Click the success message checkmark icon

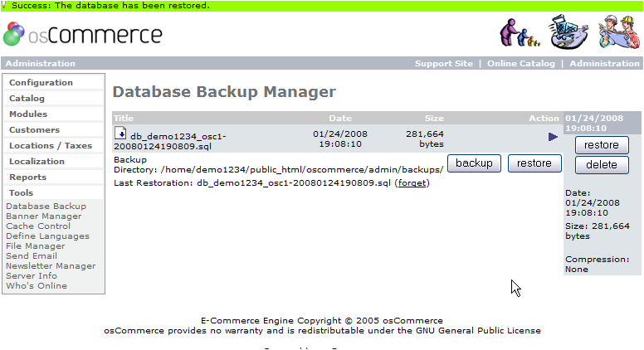(4, 5)
